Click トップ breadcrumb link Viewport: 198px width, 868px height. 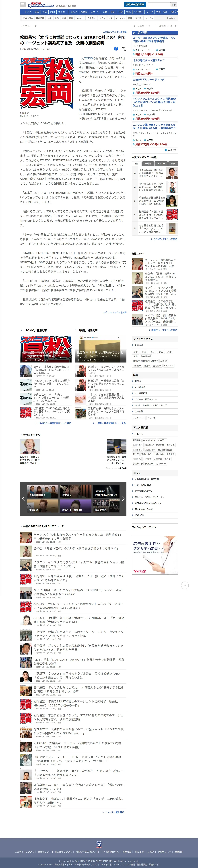click(24, 26)
